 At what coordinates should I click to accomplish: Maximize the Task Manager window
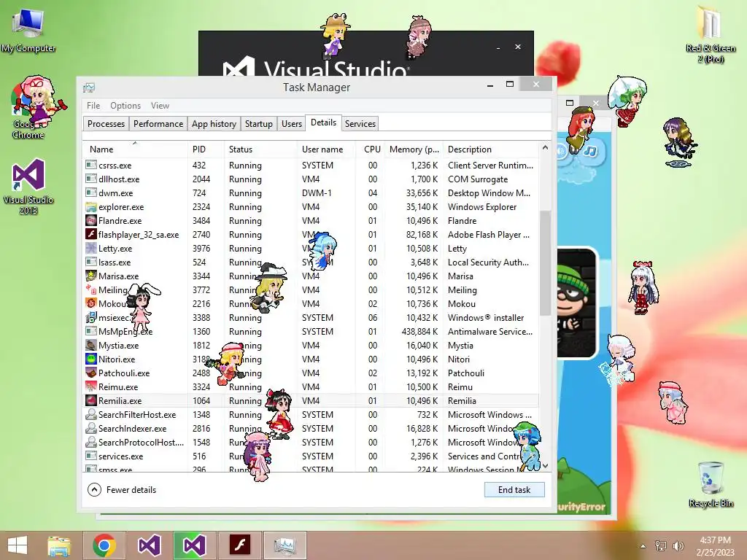(510, 85)
